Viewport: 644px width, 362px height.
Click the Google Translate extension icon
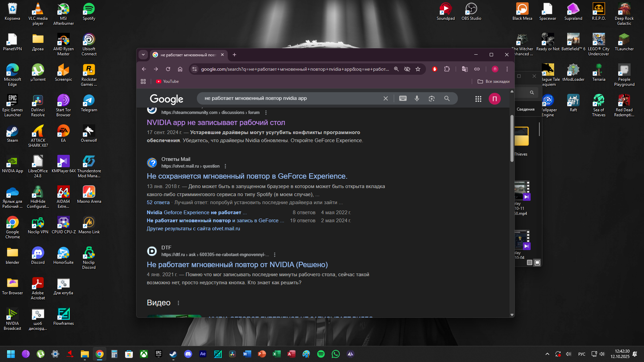point(465,69)
